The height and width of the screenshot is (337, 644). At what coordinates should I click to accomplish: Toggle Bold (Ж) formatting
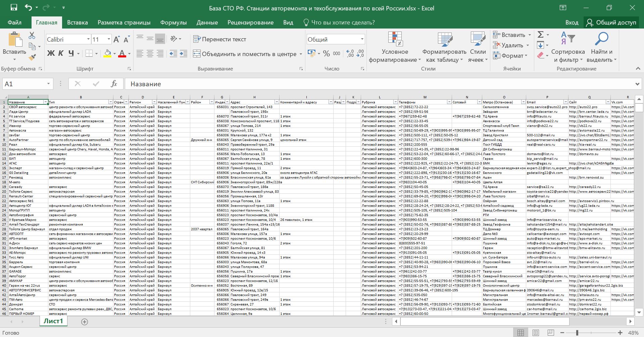click(51, 53)
